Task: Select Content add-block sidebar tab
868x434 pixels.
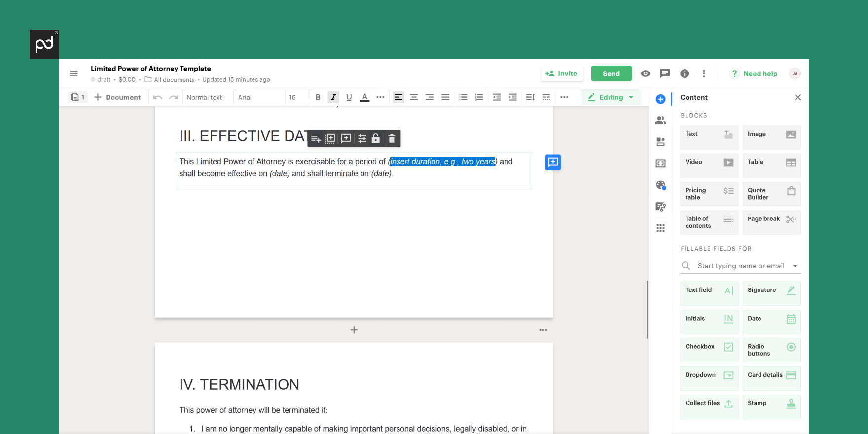Action: point(661,99)
